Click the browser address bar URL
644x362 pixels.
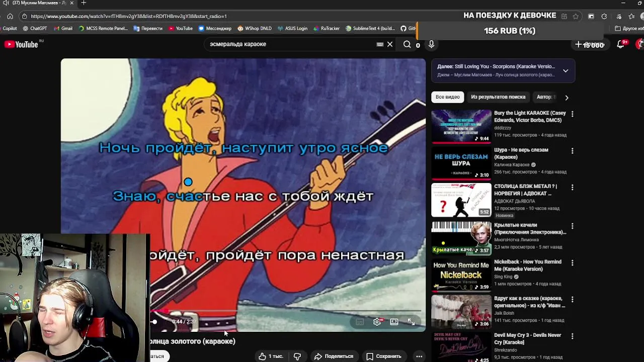click(129, 16)
